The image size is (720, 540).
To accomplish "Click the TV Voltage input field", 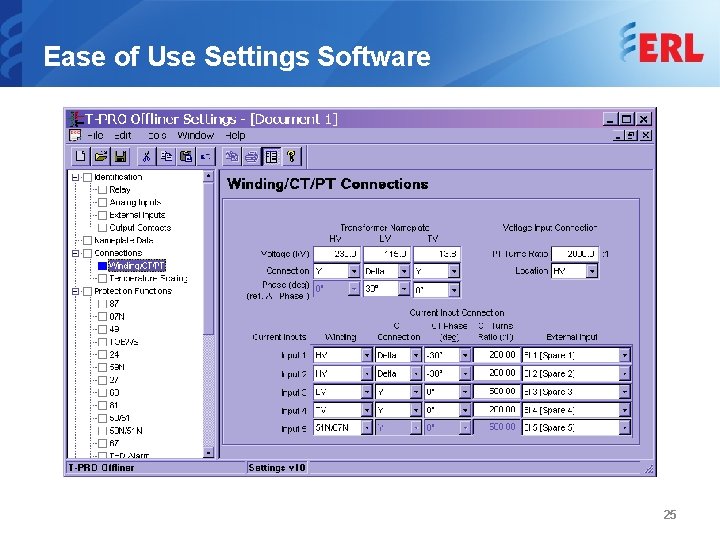I will point(437,254).
